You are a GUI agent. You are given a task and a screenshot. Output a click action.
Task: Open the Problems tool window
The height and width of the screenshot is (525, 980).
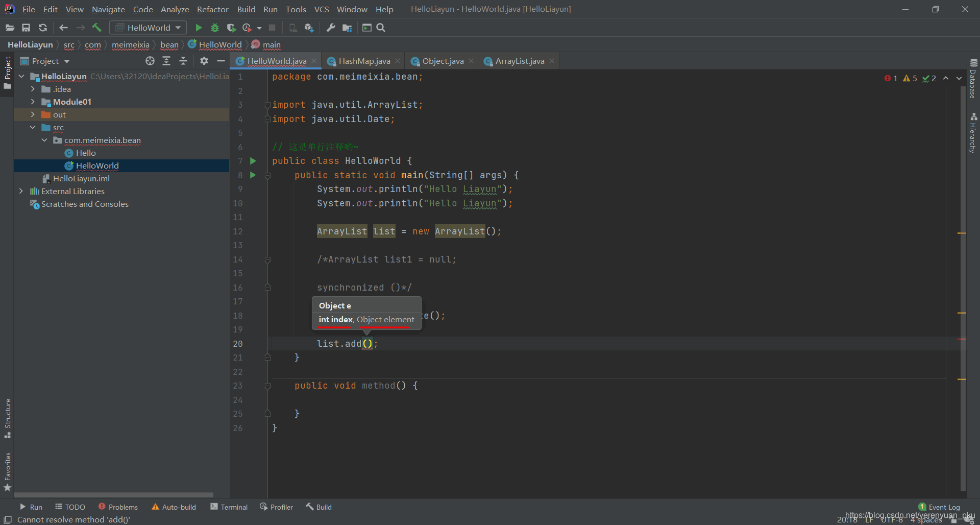(118, 507)
